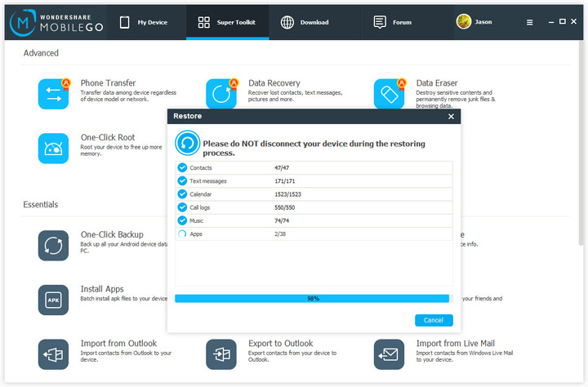Click the phone icon beside My Device

click(x=124, y=23)
